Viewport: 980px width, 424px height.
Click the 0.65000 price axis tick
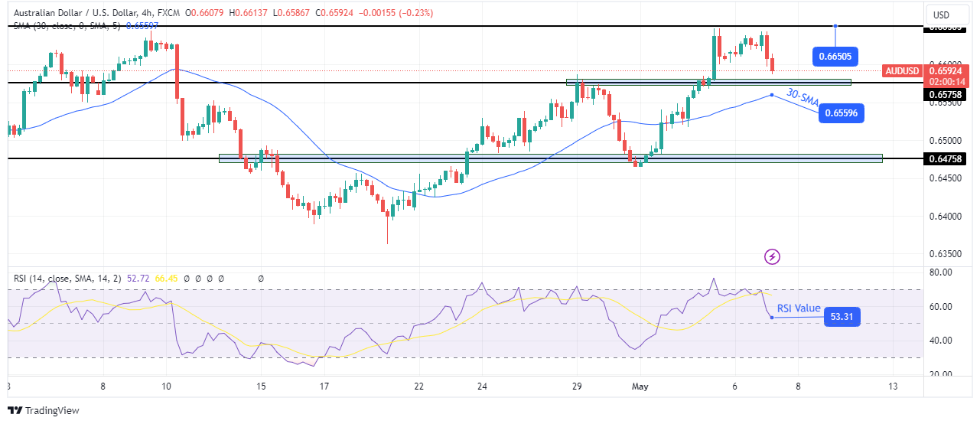(x=946, y=141)
